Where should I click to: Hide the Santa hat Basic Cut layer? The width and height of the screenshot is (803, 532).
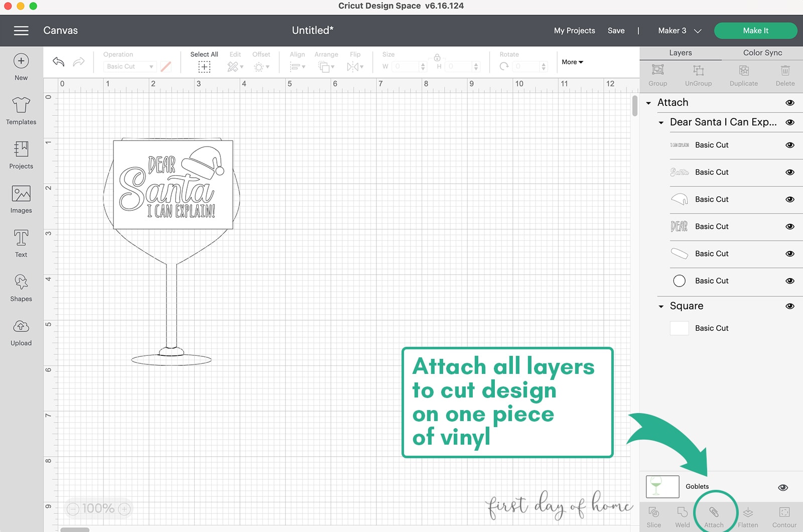[x=789, y=199]
